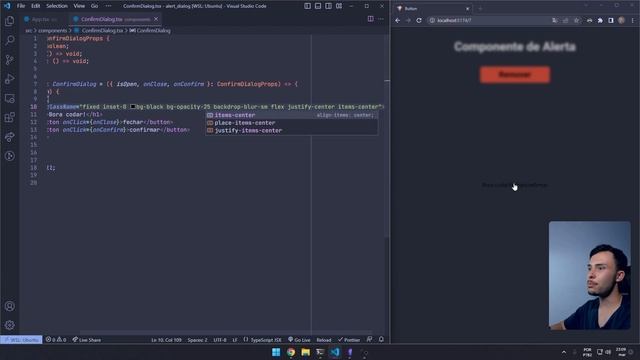Open the notifications bell in the status bar
The height and width of the screenshot is (360, 640).
click(x=381, y=340)
